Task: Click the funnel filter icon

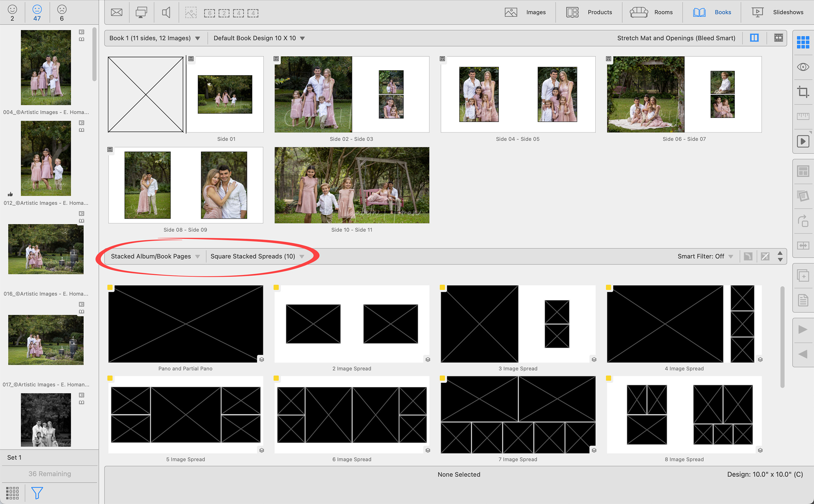Action: click(x=37, y=493)
